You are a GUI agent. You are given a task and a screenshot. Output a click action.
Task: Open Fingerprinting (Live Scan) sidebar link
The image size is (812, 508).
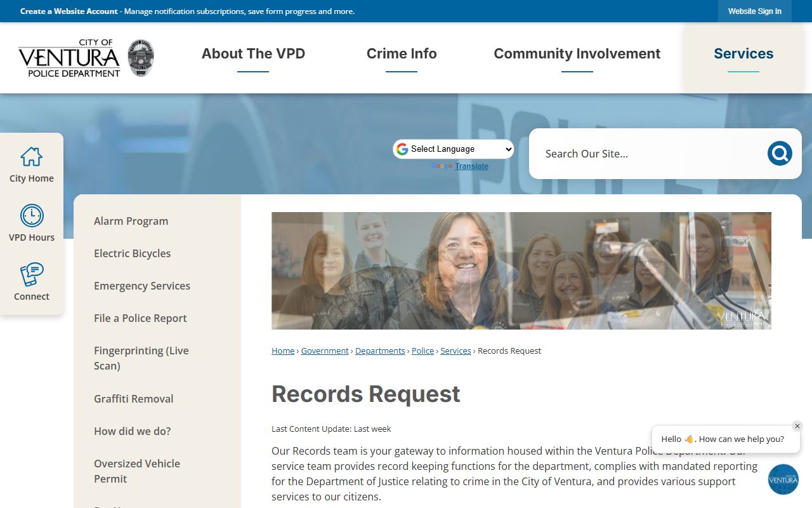tap(141, 358)
